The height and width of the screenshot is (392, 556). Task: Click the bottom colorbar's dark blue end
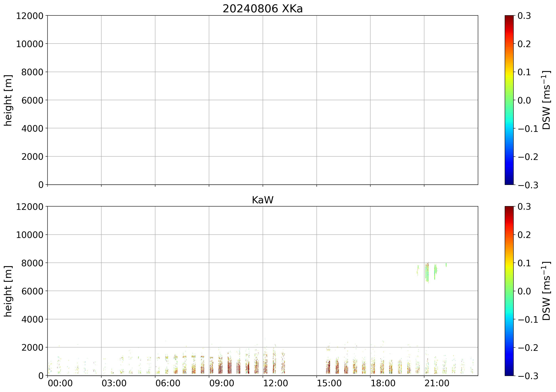[509, 374]
